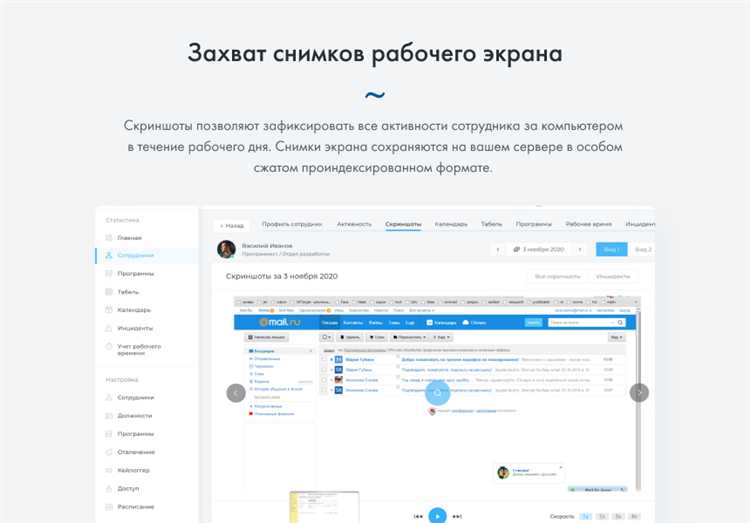Select the Скриншоты tab
Screen dimensions: 750x523
tap(403, 224)
